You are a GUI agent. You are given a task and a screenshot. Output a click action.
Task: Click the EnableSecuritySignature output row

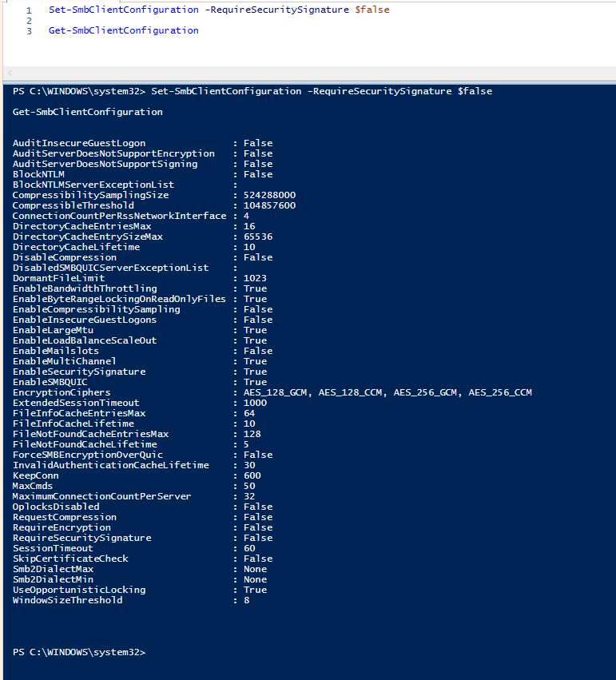(x=79, y=372)
